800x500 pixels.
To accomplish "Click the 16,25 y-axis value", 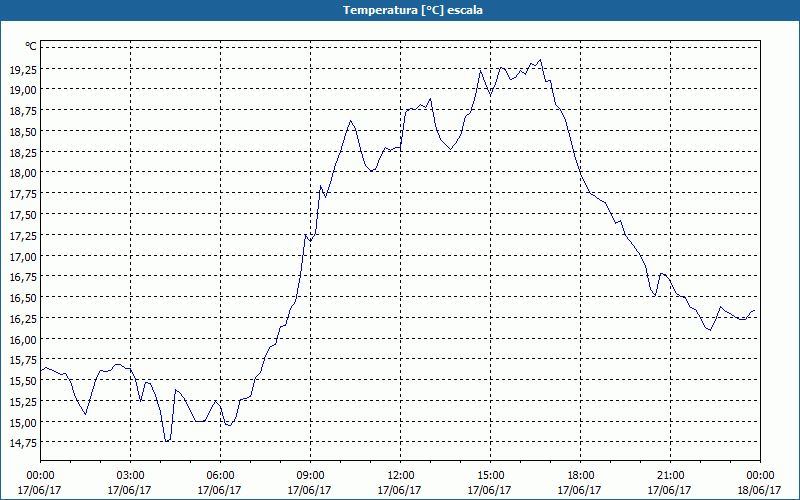I will 23,318.
